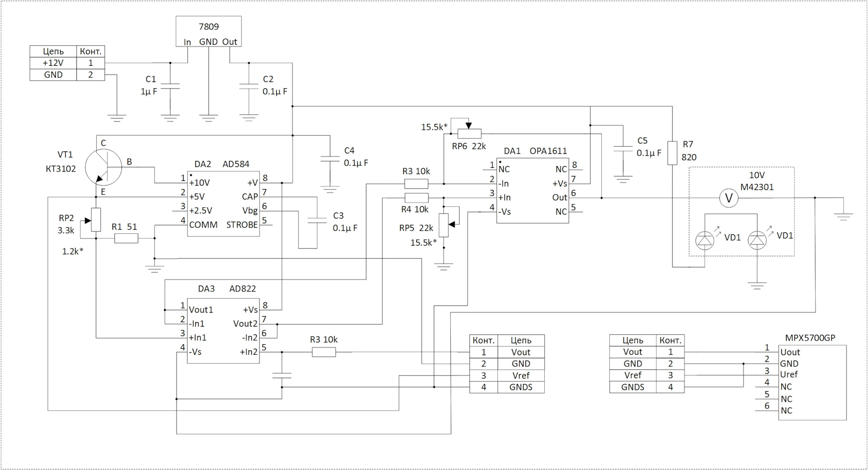Click ground symbol under capacitor C4
The width and height of the screenshot is (868, 470).
click(x=330, y=190)
